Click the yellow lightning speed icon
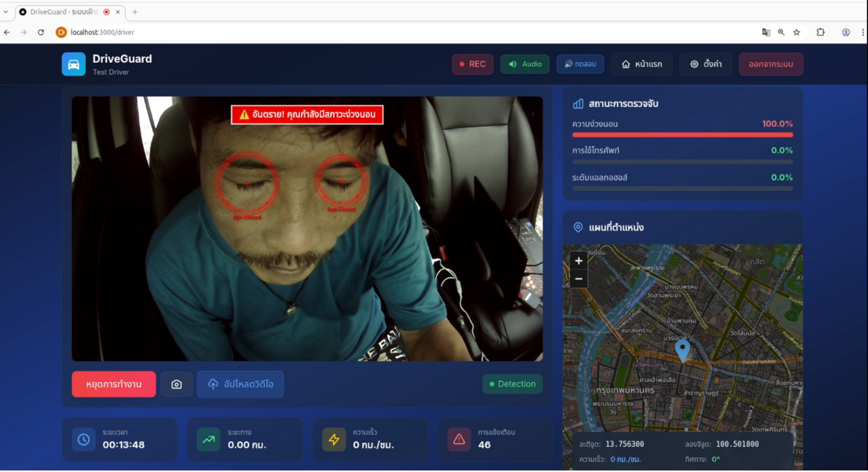Screen dimensions: 868x472 (334, 439)
